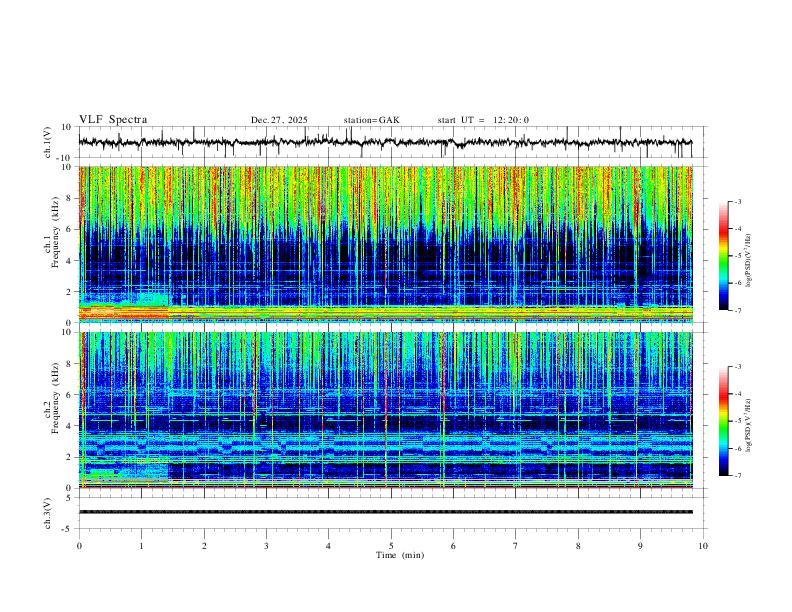Click the "3" tick on the time axis
792x612 pixels.
pyautogui.click(x=267, y=546)
